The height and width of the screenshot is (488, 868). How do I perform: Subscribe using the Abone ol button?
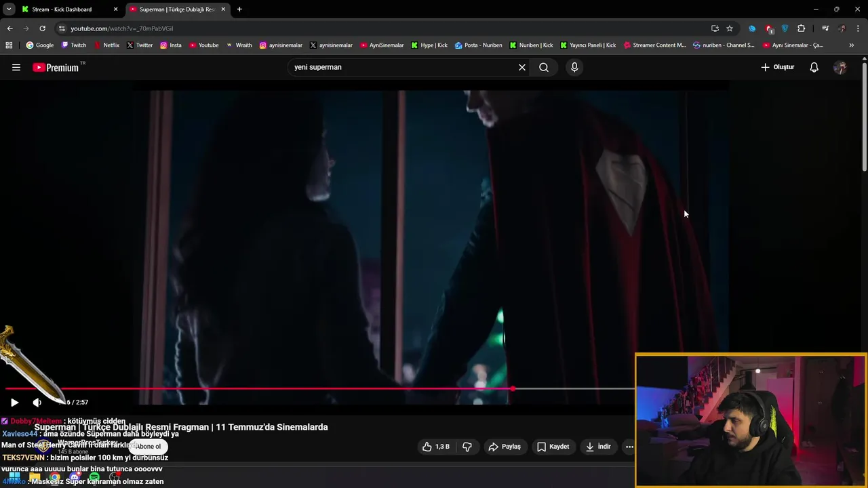point(149,447)
